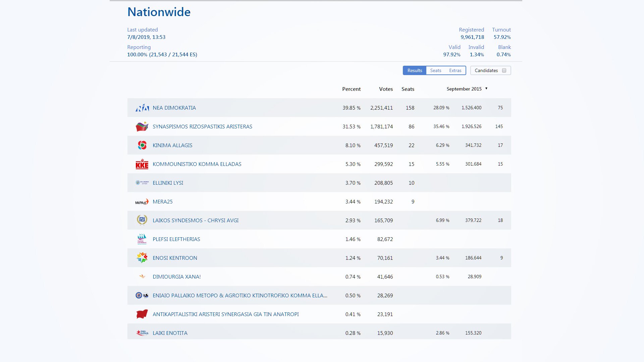Click the Votes column header
The width and height of the screenshot is (644, 362).
(x=386, y=89)
